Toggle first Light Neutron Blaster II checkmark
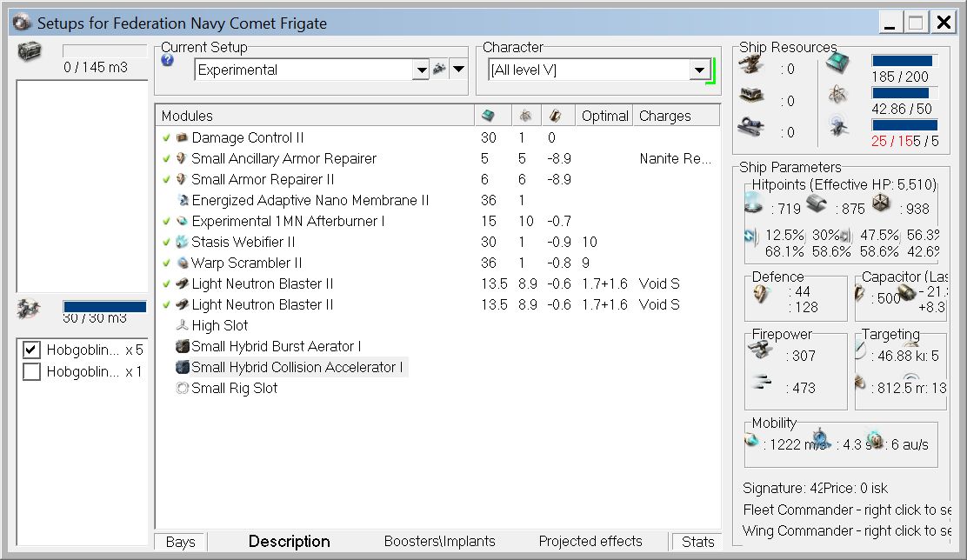The image size is (967, 560). point(166,283)
